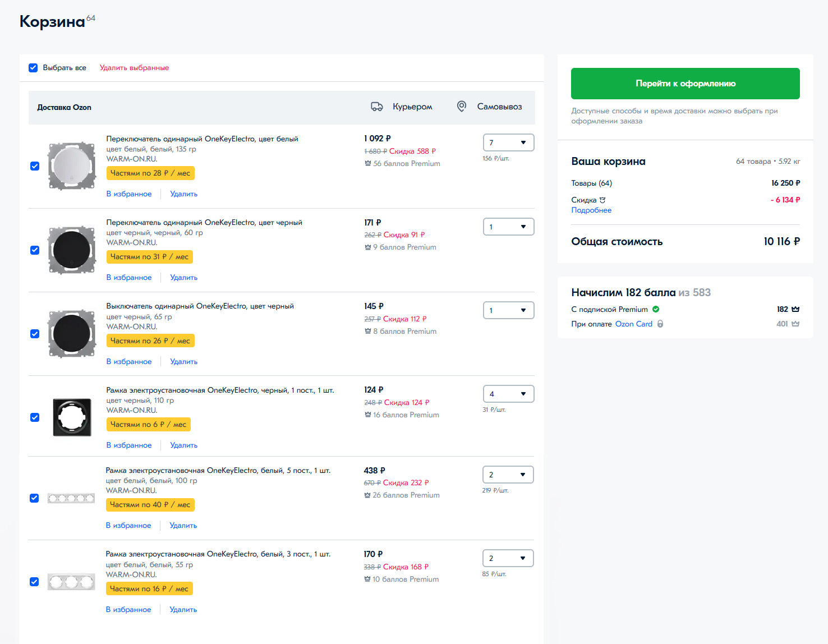Click the crown icon next to 401 points

tap(795, 324)
